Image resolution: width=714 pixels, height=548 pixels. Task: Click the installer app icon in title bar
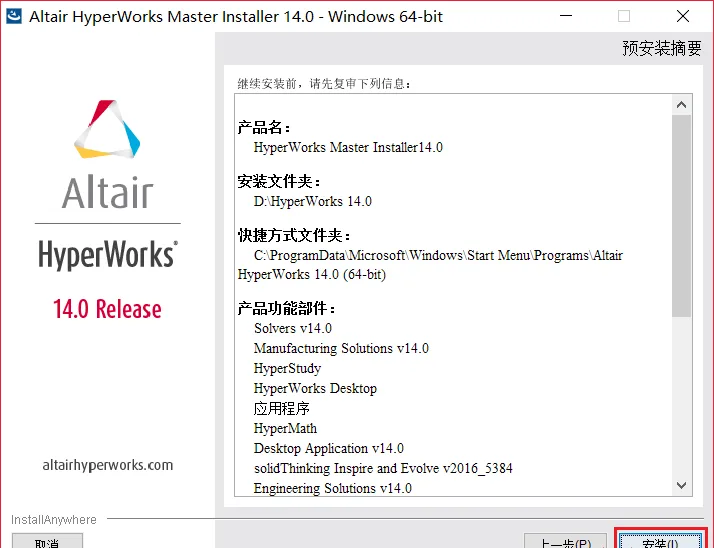(x=14, y=16)
